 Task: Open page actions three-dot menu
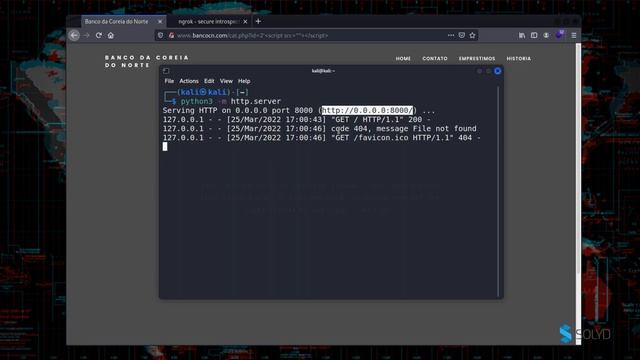point(451,36)
